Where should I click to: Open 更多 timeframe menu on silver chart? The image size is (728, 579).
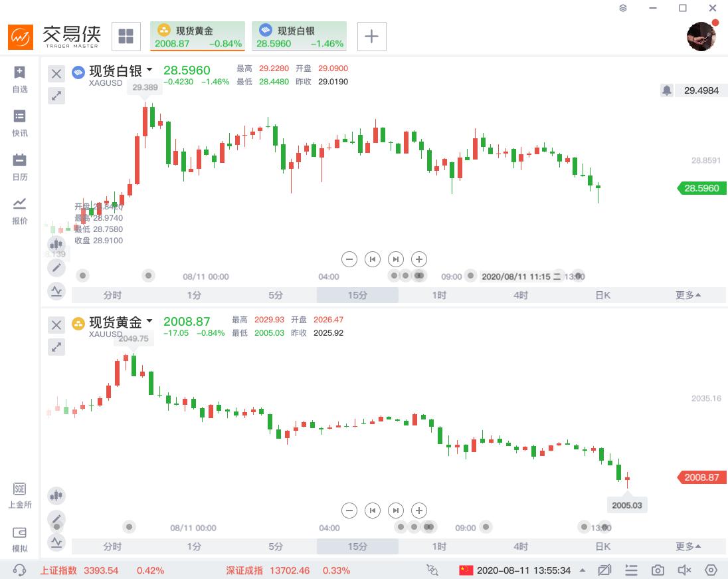688,295
